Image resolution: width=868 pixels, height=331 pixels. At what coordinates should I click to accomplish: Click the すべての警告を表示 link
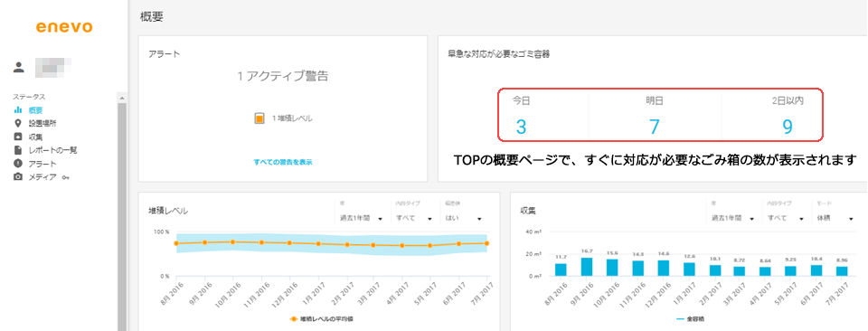[x=283, y=162]
